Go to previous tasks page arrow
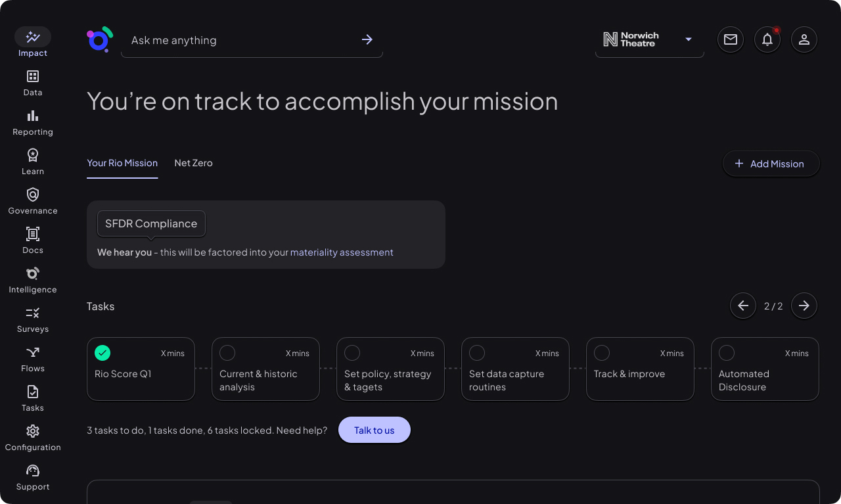 (x=743, y=306)
